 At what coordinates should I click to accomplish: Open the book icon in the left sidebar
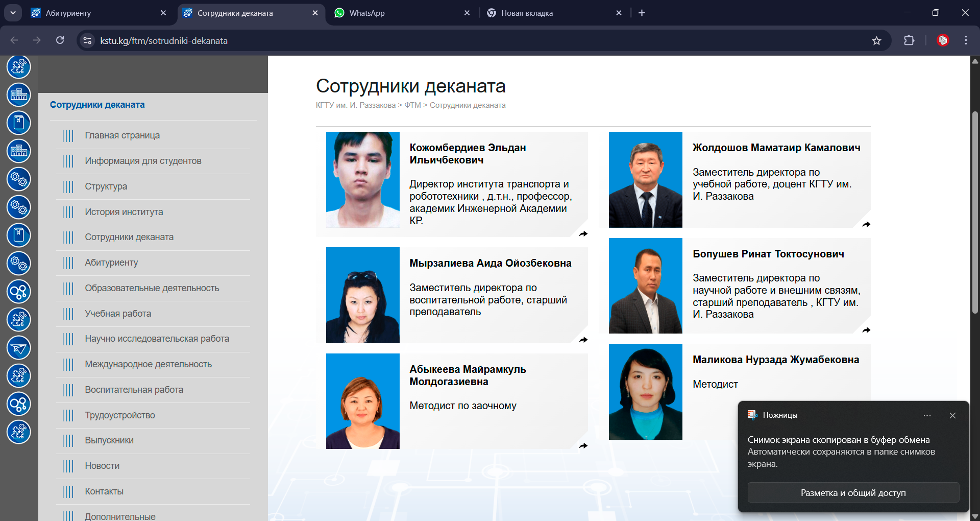point(18,123)
